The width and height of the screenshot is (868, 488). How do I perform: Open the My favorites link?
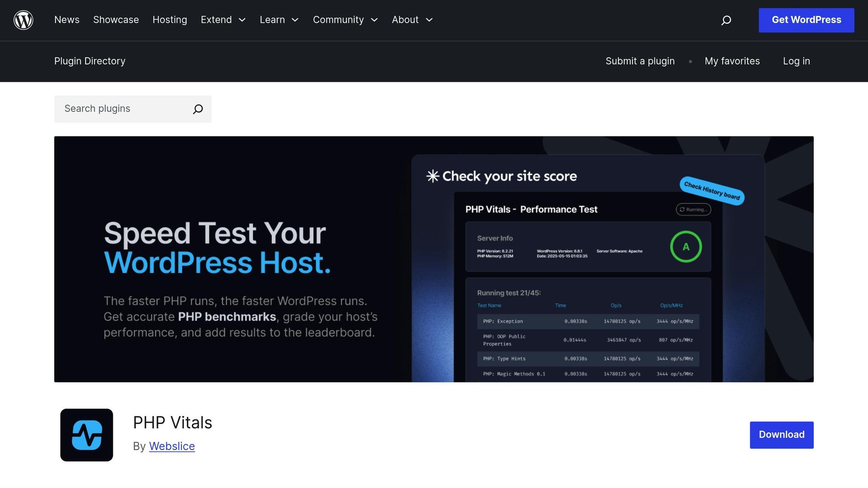[x=732, y=61]
